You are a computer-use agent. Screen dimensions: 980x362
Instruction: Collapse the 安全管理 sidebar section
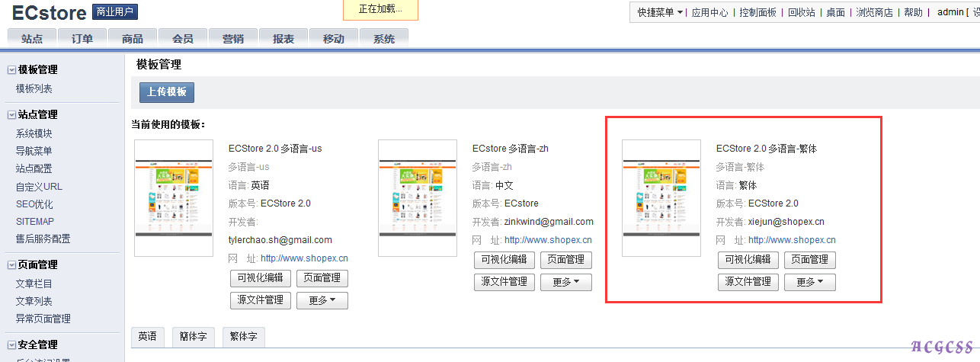11,345
